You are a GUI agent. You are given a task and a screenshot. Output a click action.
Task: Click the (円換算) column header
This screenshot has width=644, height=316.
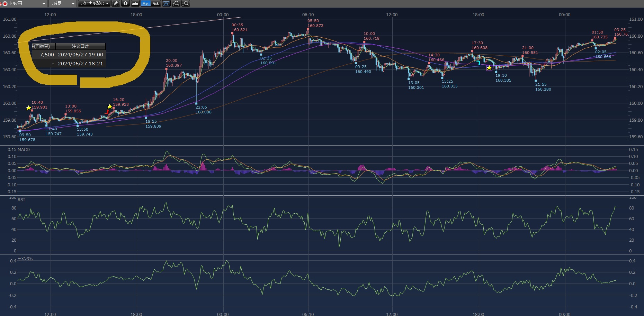click(x=43, y=46)
